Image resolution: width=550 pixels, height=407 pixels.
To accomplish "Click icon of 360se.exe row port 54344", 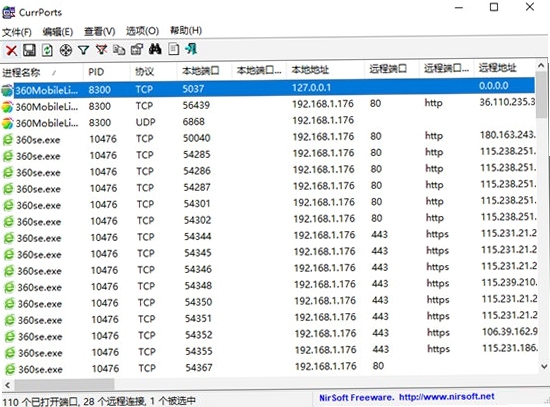I will [x=9, y=238].
